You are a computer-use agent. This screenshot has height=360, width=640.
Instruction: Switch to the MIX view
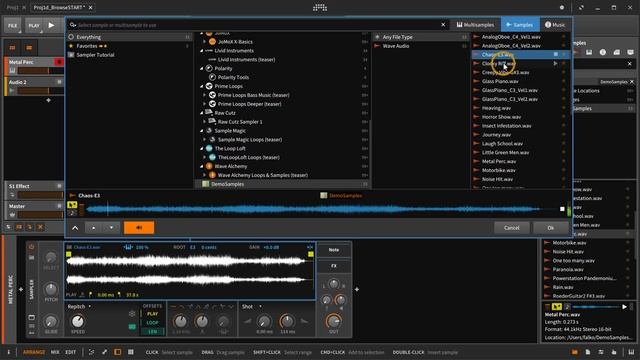pyautogui.click(x=55, y=352)
